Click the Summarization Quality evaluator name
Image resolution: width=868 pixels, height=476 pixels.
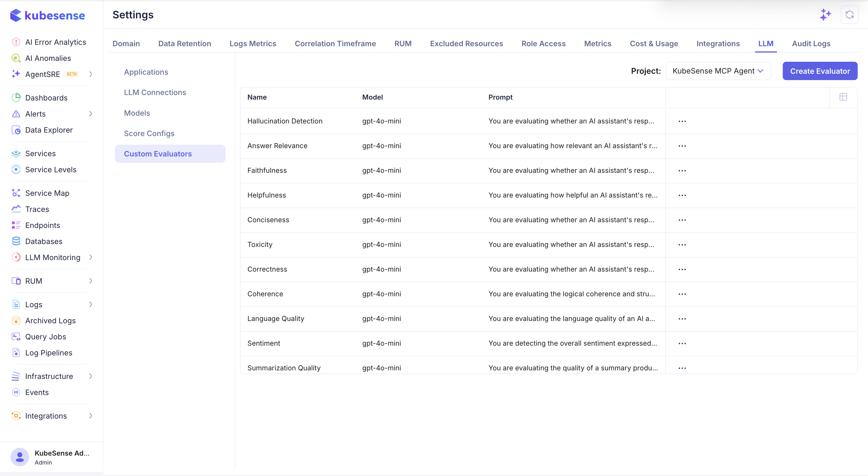tap(284, 368)
